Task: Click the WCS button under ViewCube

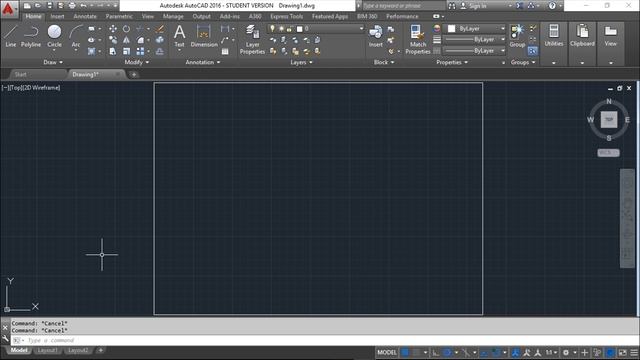Action: click(608, 153)
